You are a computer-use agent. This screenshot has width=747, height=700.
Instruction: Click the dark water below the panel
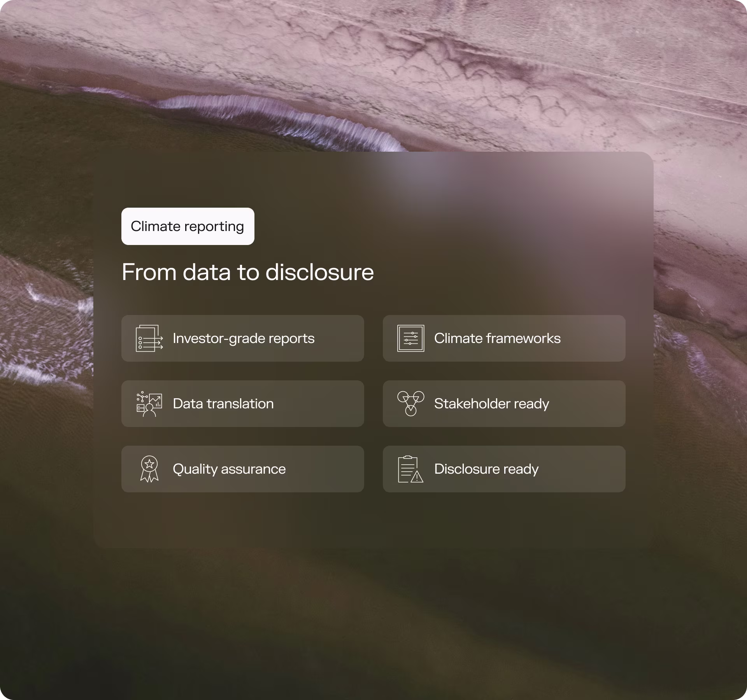373,622
